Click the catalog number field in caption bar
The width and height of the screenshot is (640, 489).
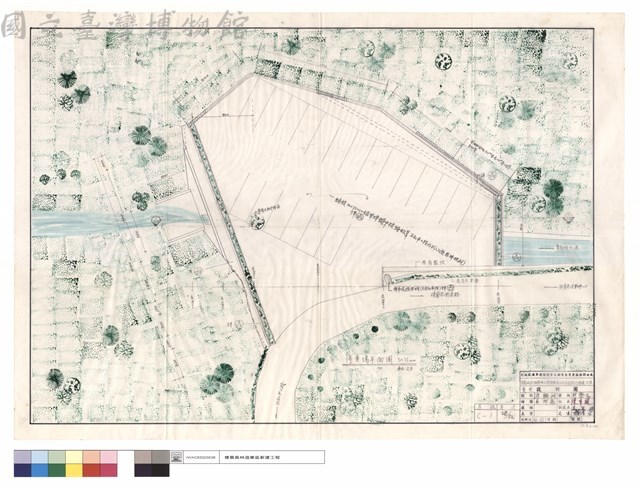point(200,457)
